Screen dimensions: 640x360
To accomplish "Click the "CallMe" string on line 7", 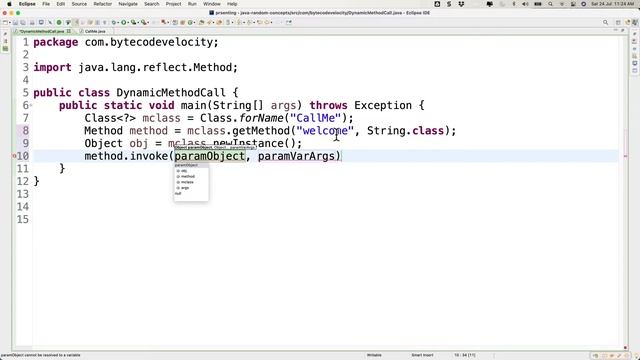I will click(x=315, y=118).
